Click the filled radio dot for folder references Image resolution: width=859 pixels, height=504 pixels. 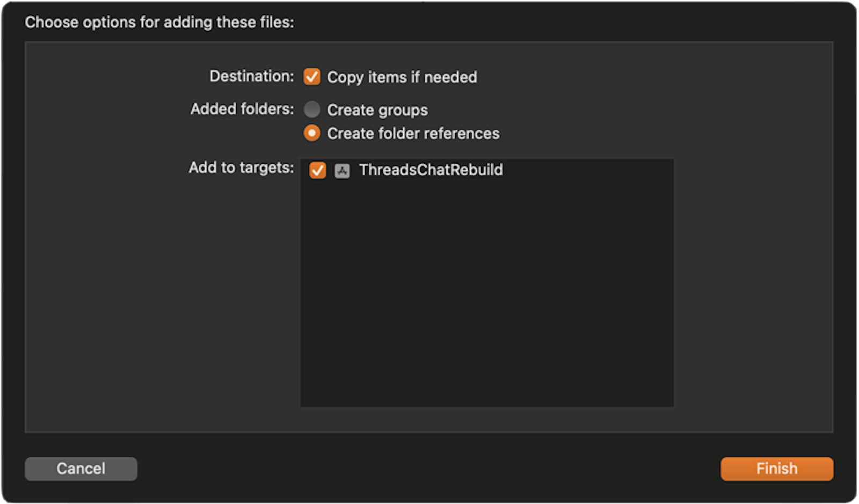pyautogui.click(x=311, y=133)
